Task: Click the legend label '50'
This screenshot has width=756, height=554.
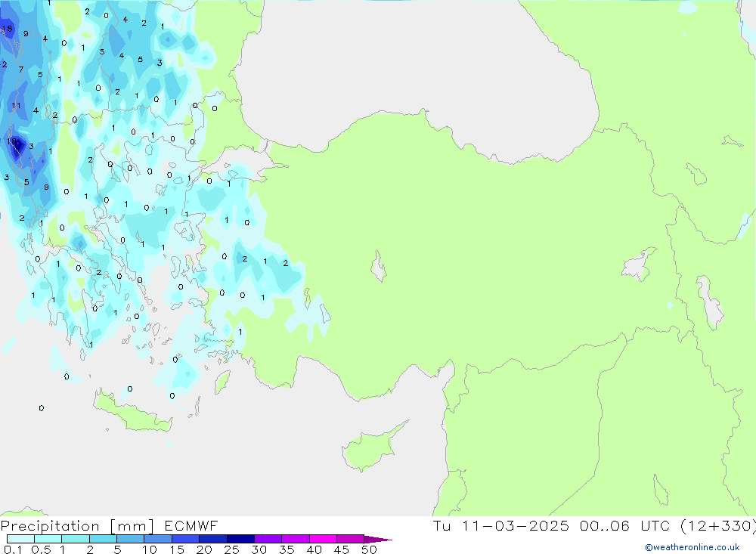Action: (370, 549)
